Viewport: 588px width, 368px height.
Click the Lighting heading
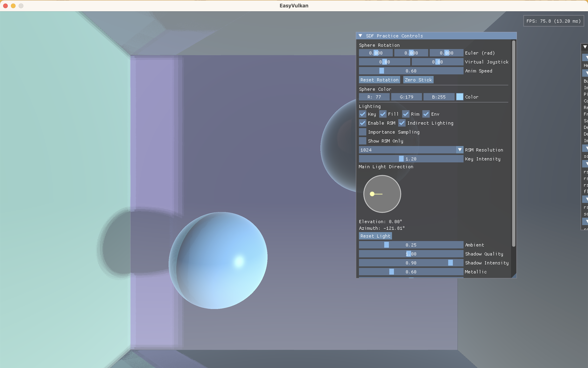370,106
